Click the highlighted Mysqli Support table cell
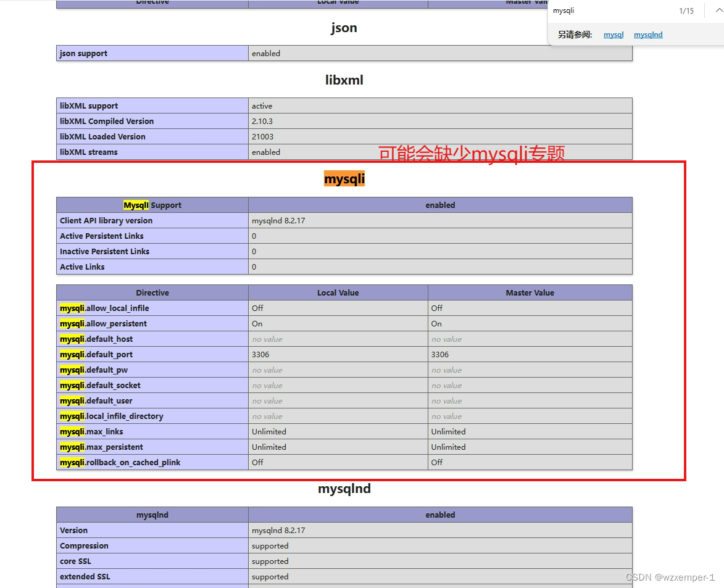The image size is (724, 588). click(151, 205)
